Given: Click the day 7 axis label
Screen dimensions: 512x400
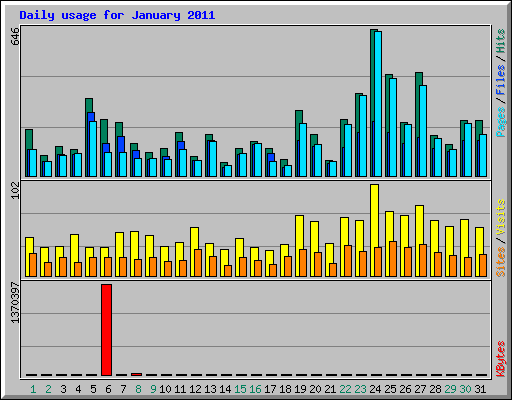Looking at the screenshot, I should (123, 389).
